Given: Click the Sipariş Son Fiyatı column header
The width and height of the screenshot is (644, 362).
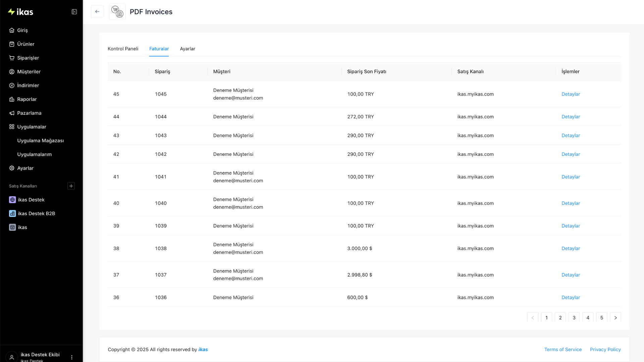Looking at the screenshot, I should 367,71.
